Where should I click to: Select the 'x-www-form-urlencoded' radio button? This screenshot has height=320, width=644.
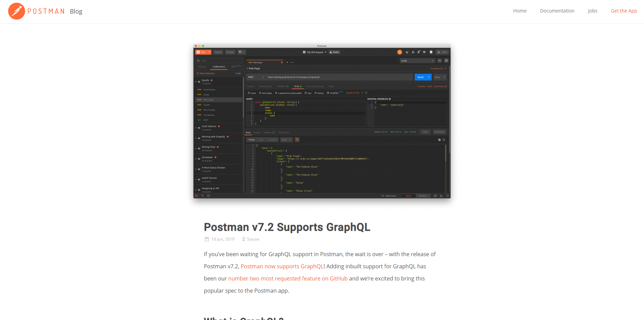276,93
